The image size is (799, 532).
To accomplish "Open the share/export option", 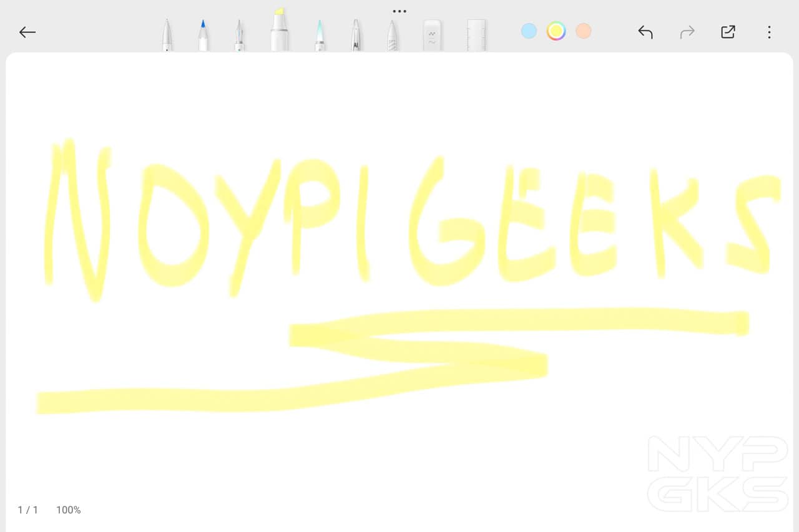I will (x=728, y=32).
